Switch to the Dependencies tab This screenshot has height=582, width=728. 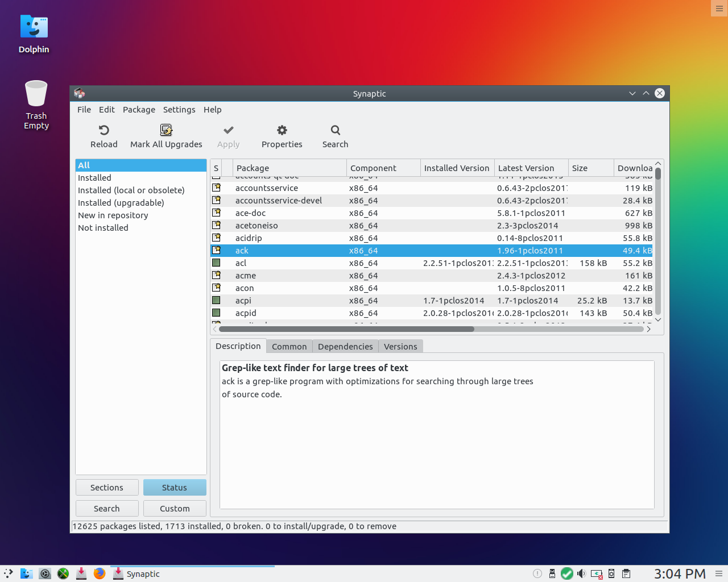[x=345, y=346]
